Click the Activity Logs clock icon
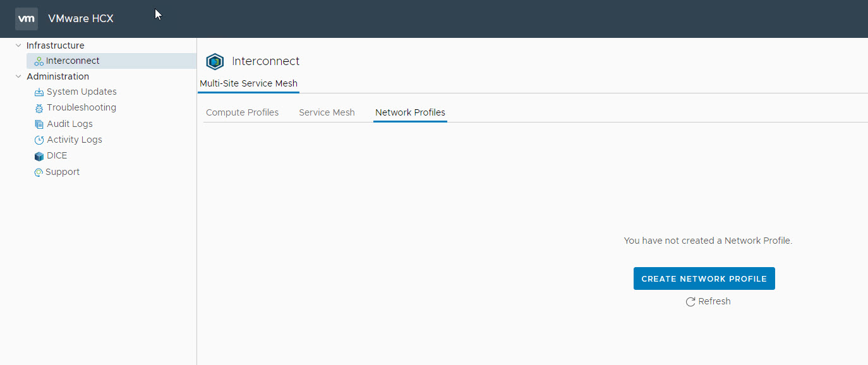 click(39, 140)
